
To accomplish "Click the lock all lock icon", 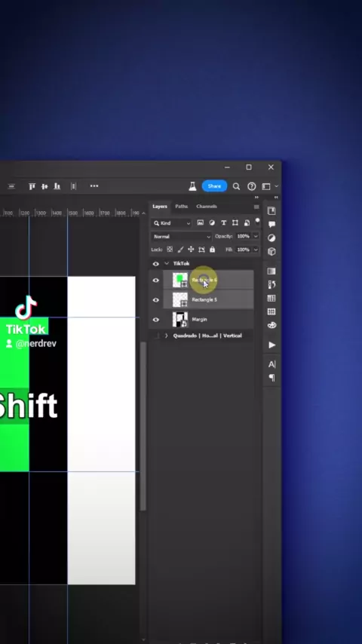I will coord(213,250).
